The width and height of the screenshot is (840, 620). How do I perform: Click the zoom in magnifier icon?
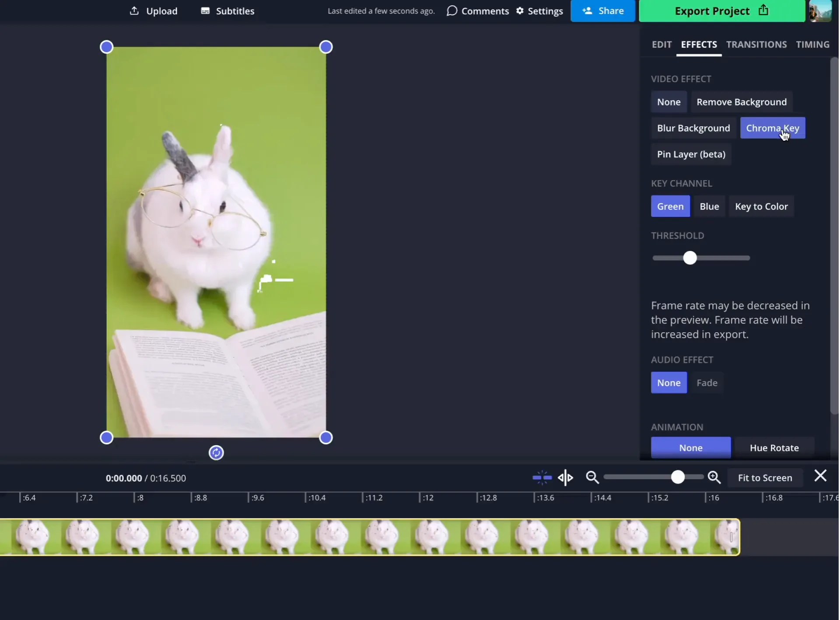714,477
